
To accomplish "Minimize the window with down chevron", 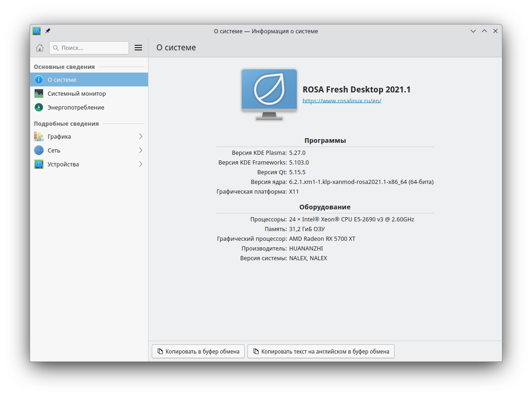I will [473, 31].
